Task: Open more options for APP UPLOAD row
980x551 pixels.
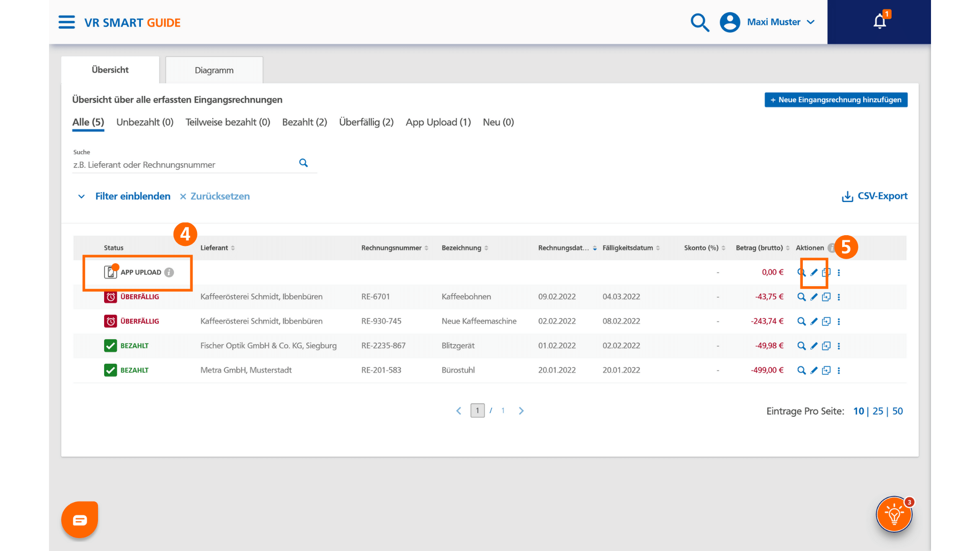Action: pos(839,272)
